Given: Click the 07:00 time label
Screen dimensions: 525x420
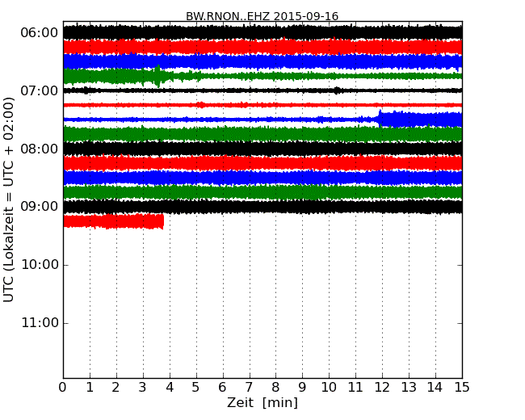Looking at the screenshot, I should 40,90.
